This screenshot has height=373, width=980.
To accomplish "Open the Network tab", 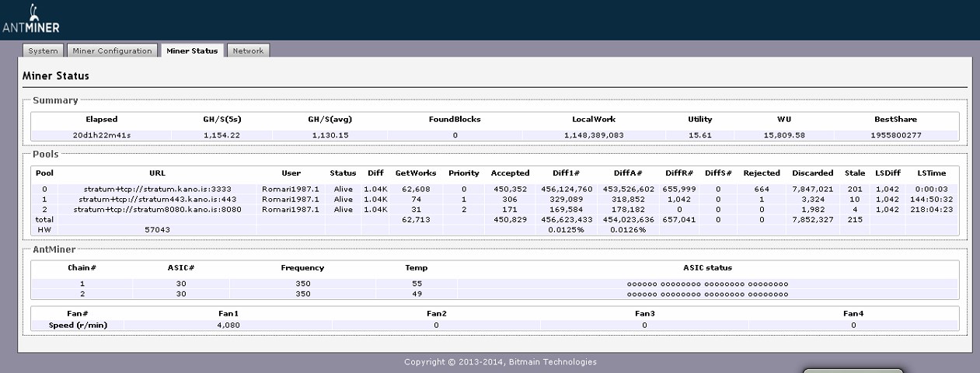I will [248, 51].
